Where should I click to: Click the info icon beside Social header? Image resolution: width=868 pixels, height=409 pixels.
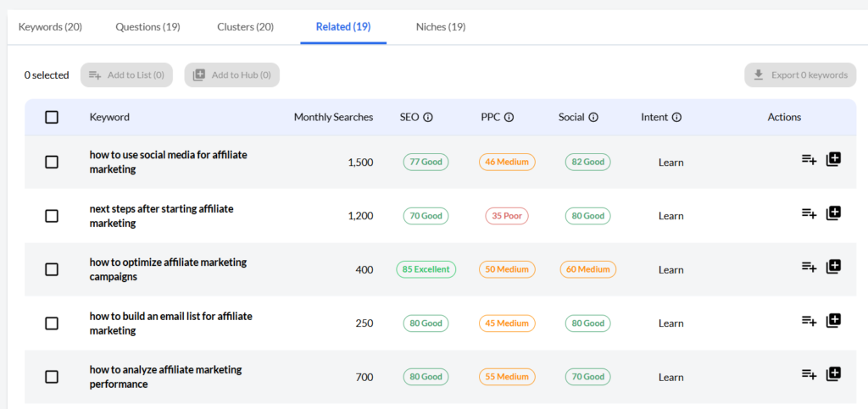point(593,118)
